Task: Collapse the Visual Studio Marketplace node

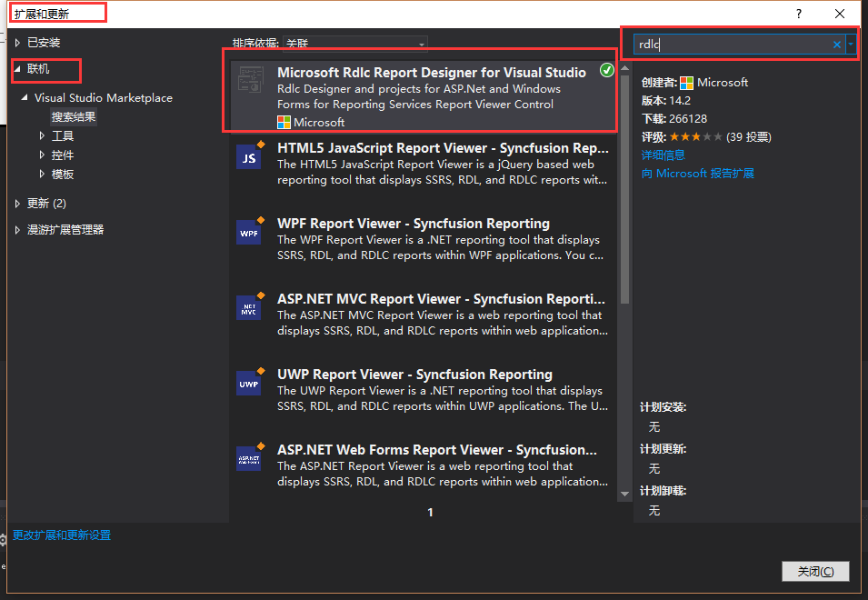Action: click(x=25, y=97)
